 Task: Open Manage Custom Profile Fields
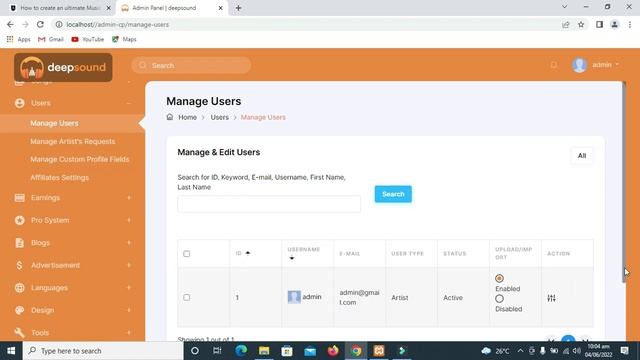pos(80,160)
